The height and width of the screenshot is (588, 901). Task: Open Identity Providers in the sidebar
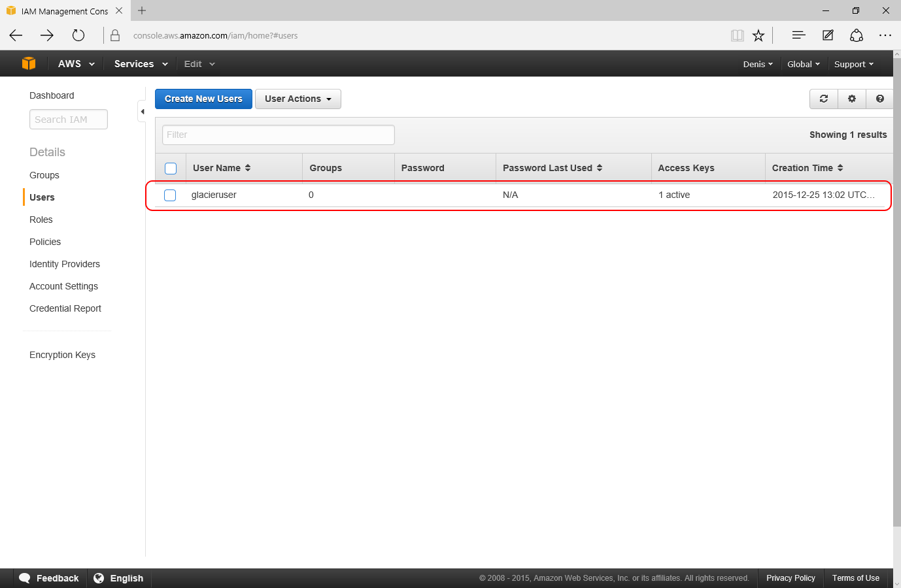65,264
